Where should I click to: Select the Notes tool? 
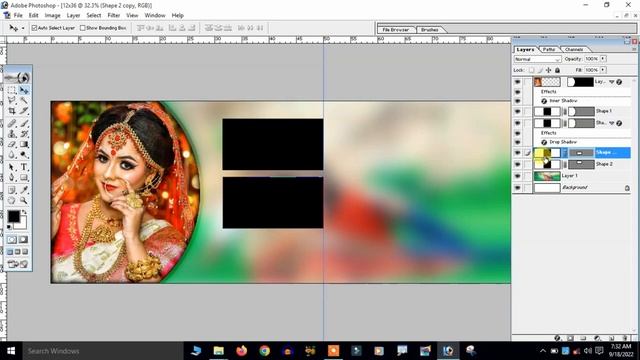[x=12, y=190]
